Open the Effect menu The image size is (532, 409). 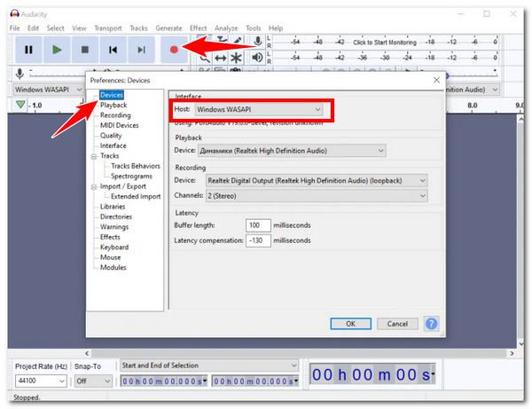[198, 28]
